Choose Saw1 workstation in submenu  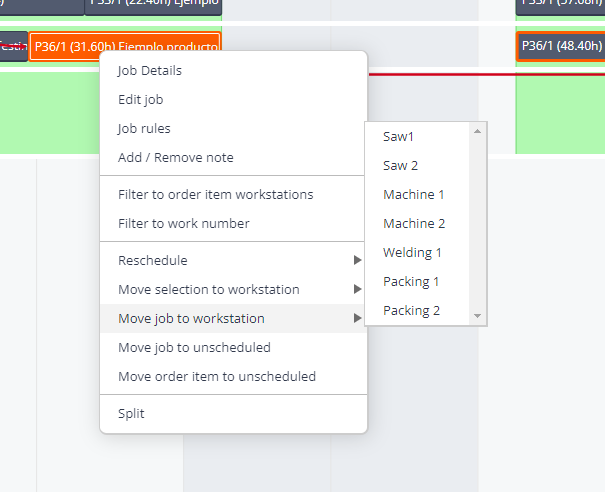(x=399, y=137)
